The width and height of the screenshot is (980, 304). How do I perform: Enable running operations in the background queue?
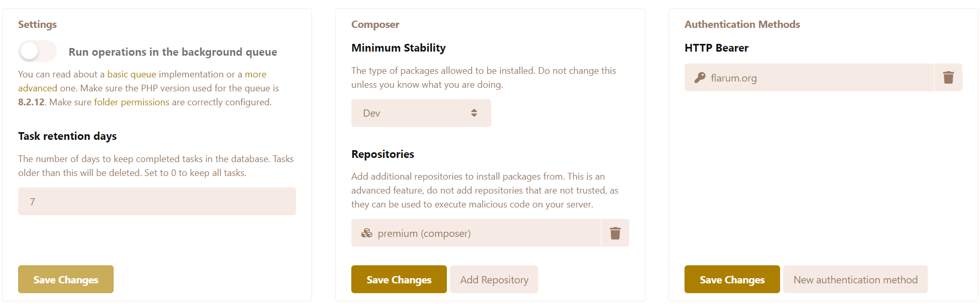pos(37,52)
